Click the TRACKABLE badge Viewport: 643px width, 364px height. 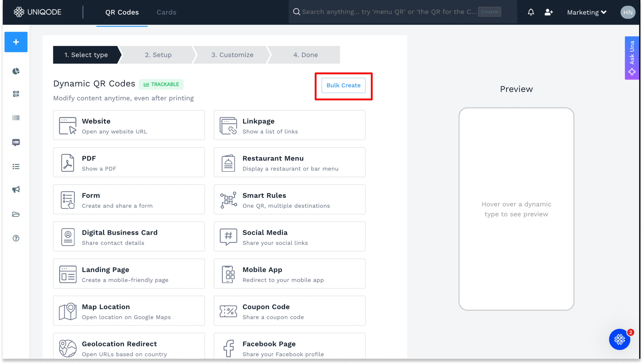(x=161, y=84)
